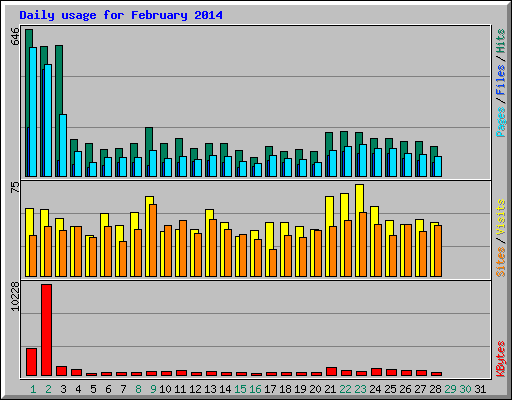512x400 pixels.
Task: Click the 10228 KBytes scale label
Action: (x=15, y=297)
